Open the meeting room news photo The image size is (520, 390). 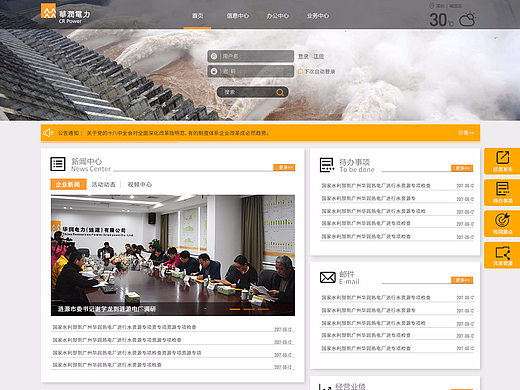pos(173,255)
